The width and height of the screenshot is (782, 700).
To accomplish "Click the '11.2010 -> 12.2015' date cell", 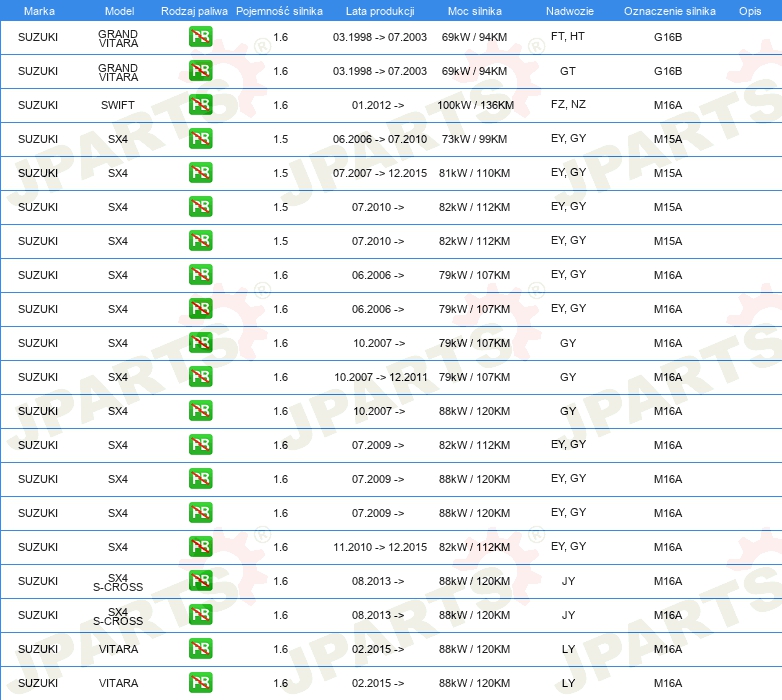I will point(380,547).
